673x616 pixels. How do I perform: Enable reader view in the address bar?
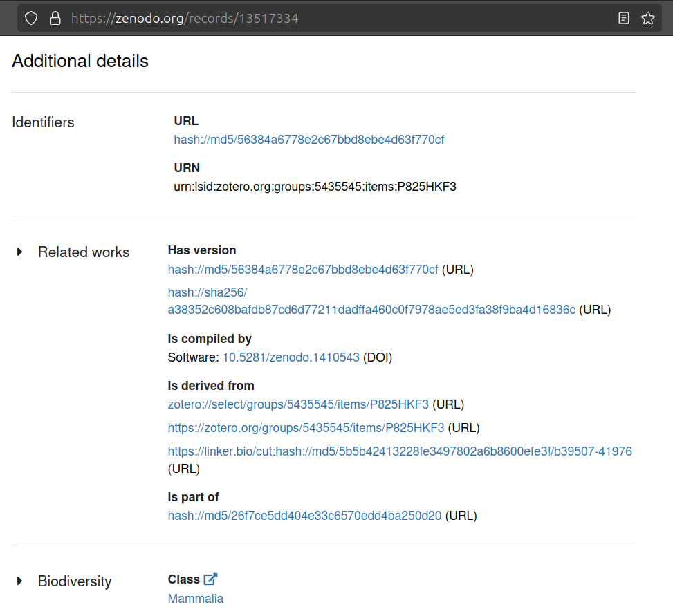click(625, 17)
